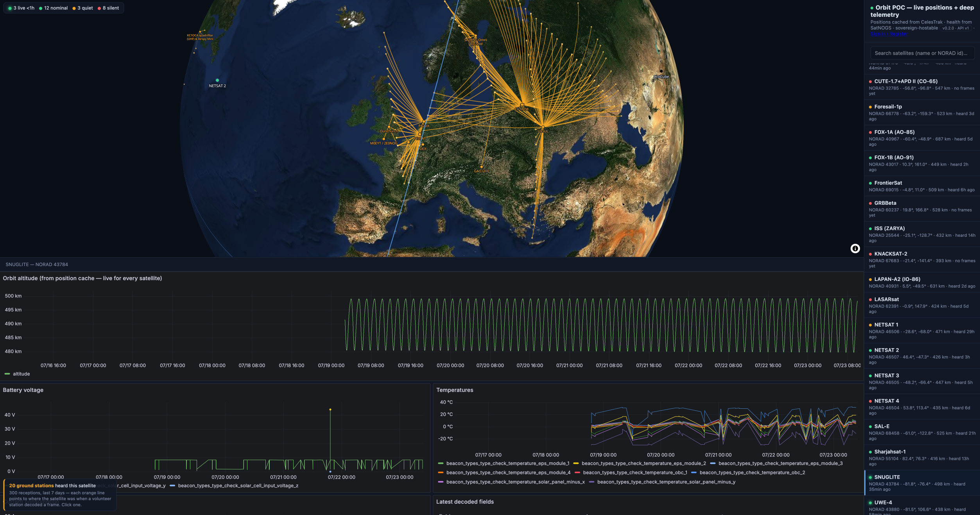Select the GAO UHF ground station marker
The width and height of the screenshot is (980, 515).
pyautogui.click(x=482, y=167)
